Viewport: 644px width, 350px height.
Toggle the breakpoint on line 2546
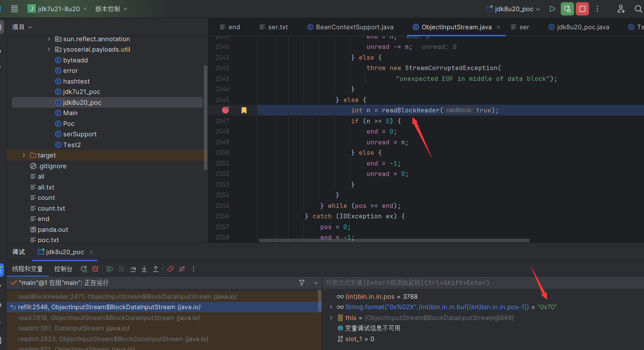[225, 110]
